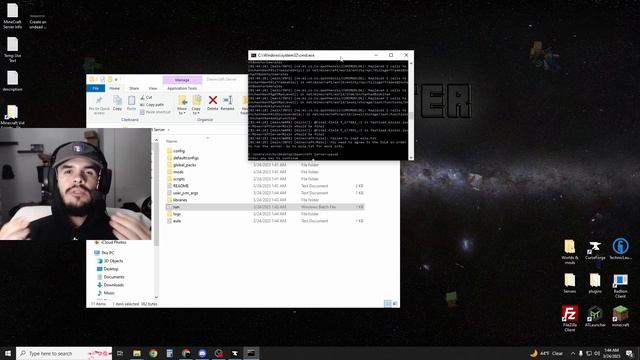This screenshot has width=640, height=360.
Task: Select the README text document
Action: click(x=180, y=186)
